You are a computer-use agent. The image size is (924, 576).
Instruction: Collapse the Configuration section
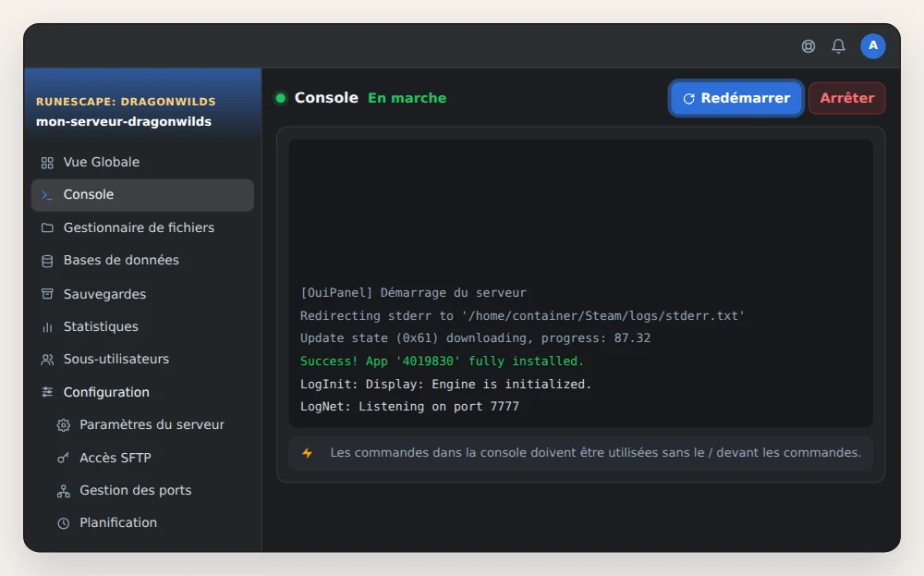[142, 392]
